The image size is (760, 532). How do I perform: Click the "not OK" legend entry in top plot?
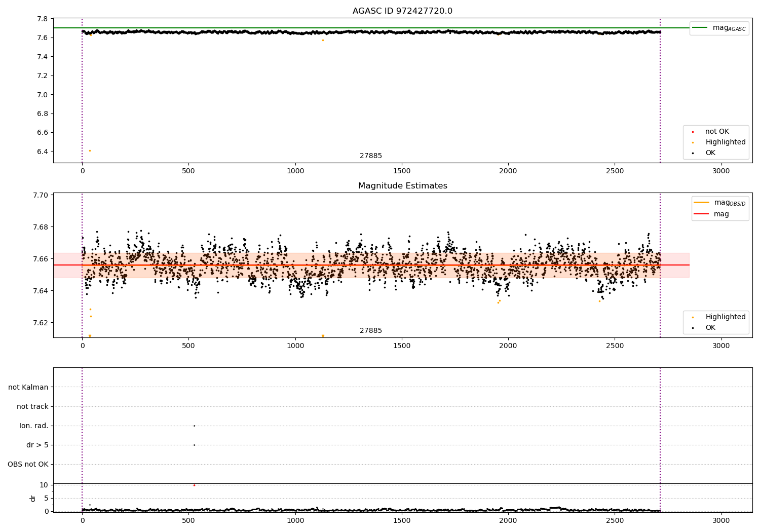tap(716, 132)
